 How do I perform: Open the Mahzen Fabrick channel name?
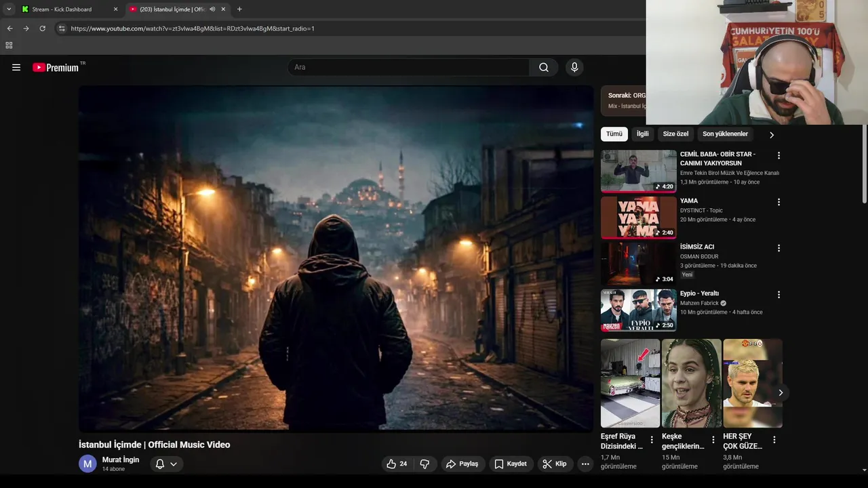[699, 303]
